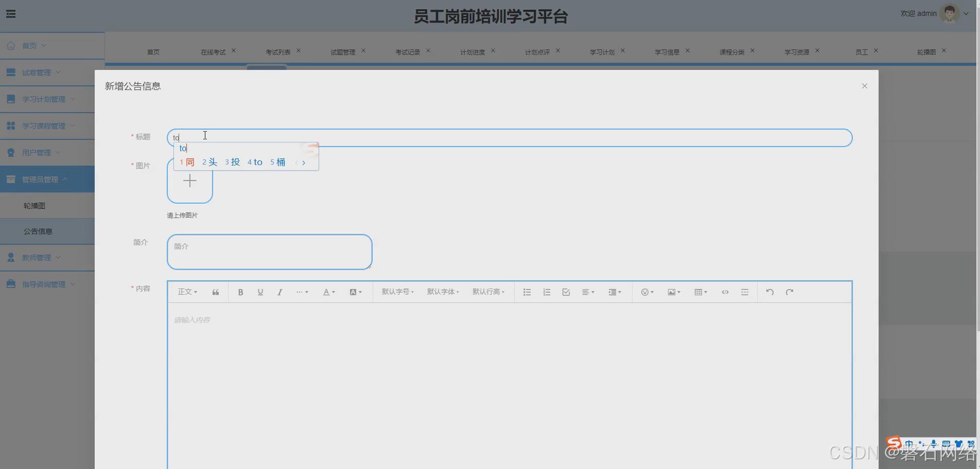The image size is (980, 469).
Task: Open the 默认字号 font size dropdown
Action: (x=397, y=292)
